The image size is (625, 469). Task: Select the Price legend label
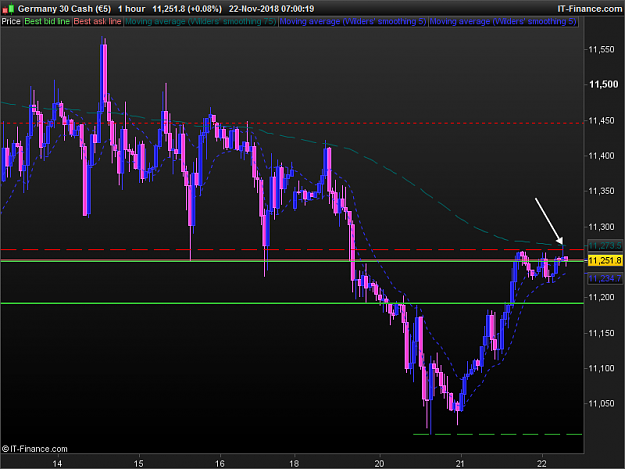pyautogui.click(x=11, y=22)
